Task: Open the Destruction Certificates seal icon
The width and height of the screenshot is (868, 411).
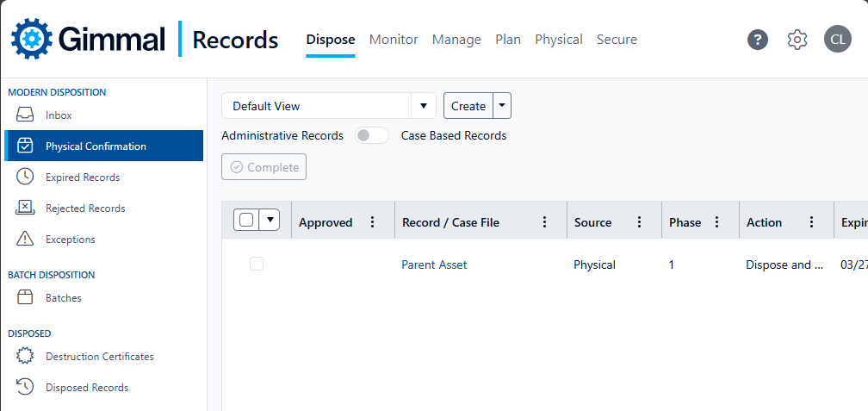Action: click(x=25, y=356)
